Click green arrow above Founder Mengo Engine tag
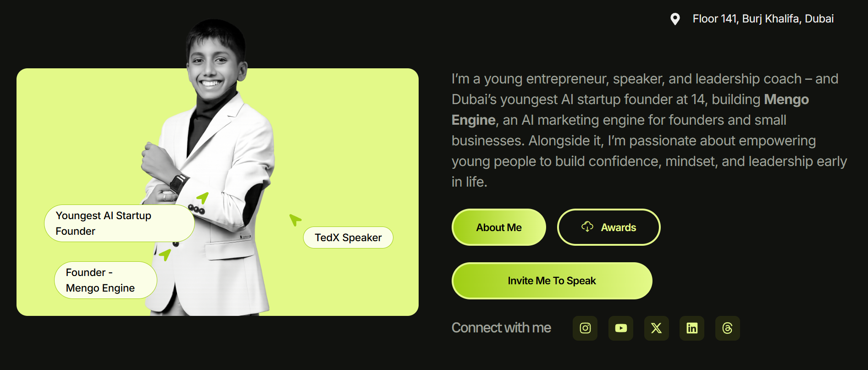 coord(165,254)
